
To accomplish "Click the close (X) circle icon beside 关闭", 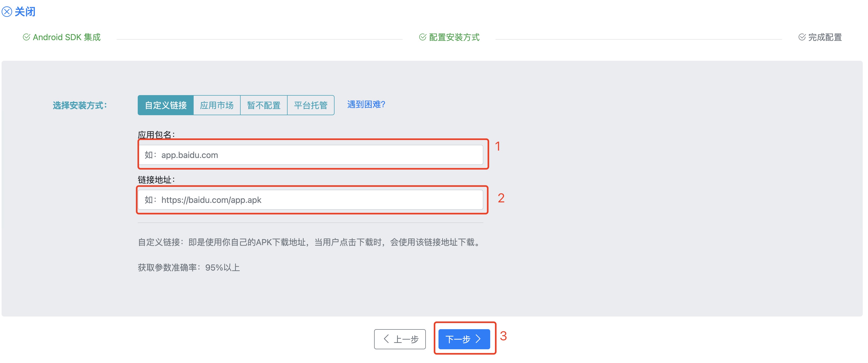I will pyautogui.click(x=7, y=12).
